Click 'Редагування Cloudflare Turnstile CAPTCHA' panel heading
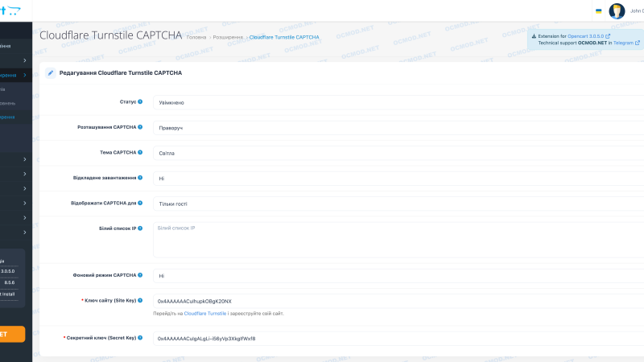Screen dimensions: 644x362 pyautogui.click(x=121, y=73)
